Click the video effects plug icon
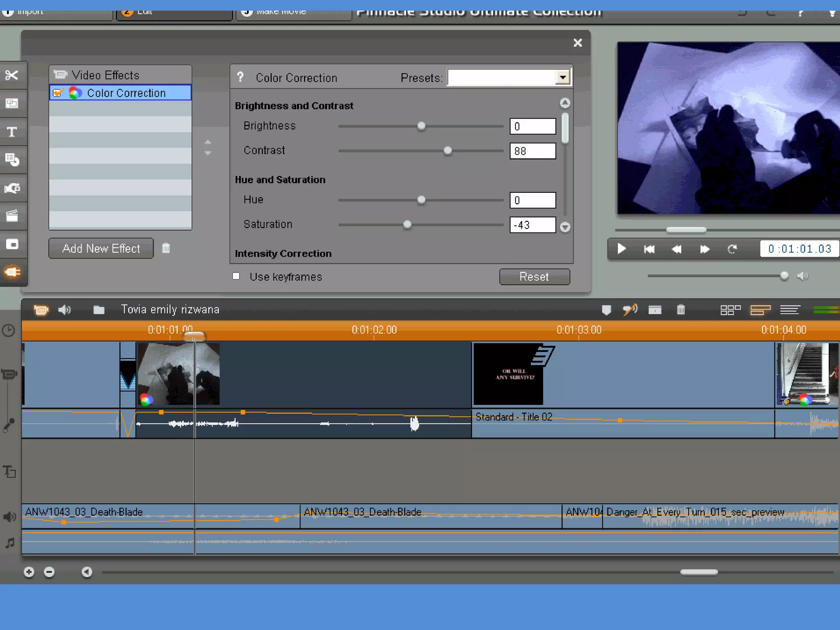This screenshot has width=840, height=630. coord(13,272)
